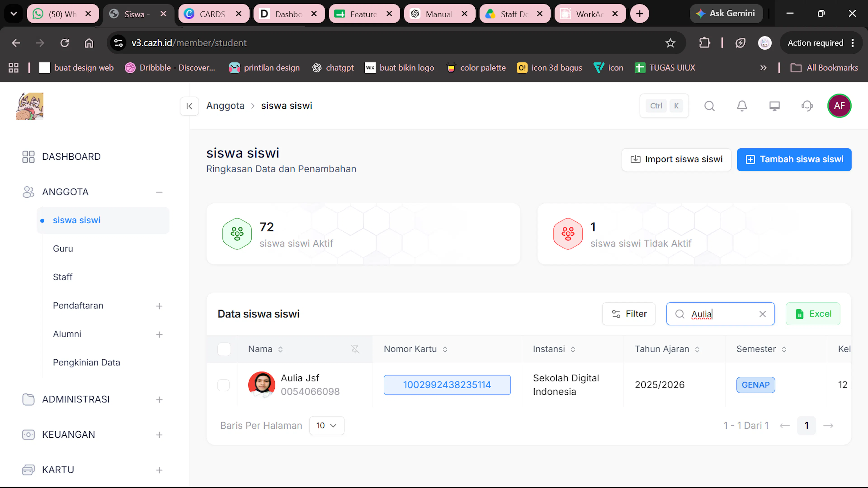Screen dimensions: 868x488
Task: Open the browser extensions puzzle icon
Action: [705, 43]
